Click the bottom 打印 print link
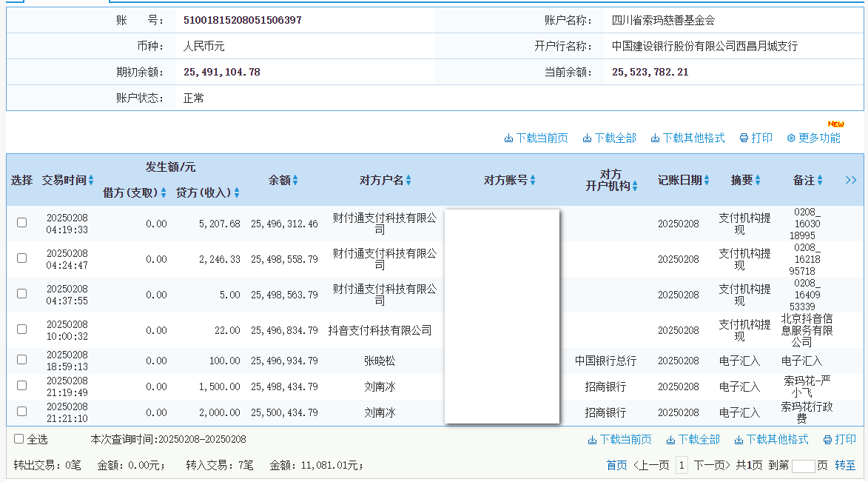The image size is (868, 482). coord(840,439)
